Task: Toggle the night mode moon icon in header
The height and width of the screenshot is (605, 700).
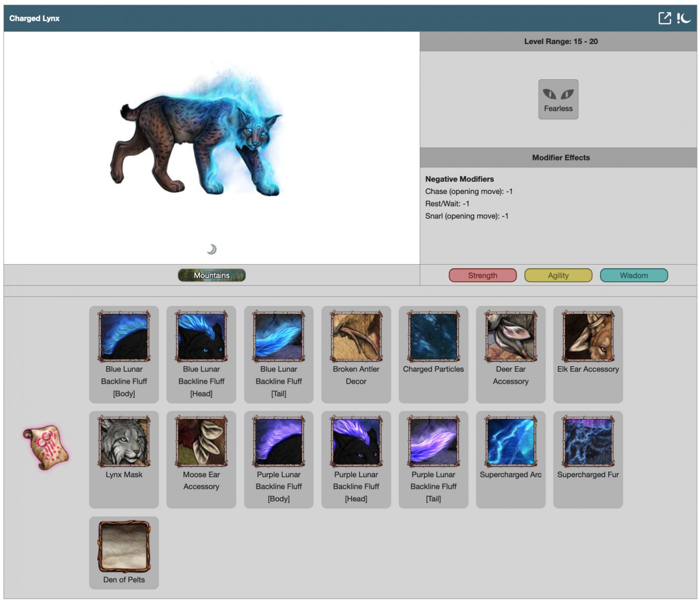Action: [684, 18]
